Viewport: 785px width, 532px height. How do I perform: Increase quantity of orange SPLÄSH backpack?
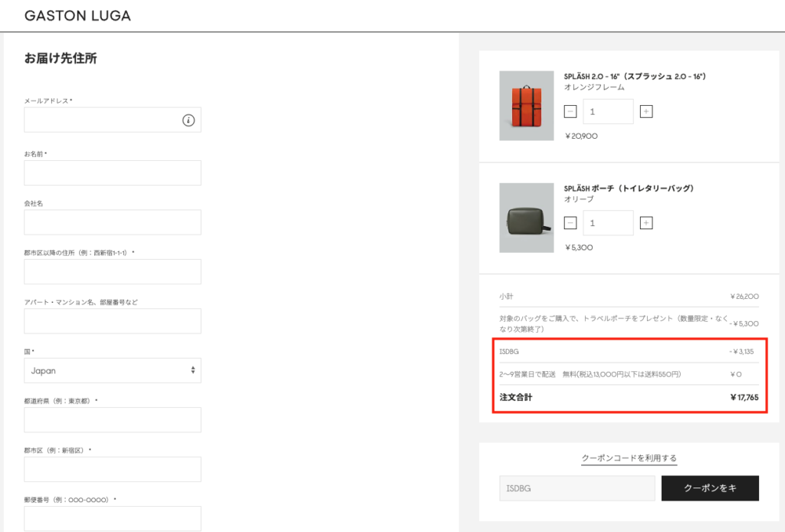pos(646,111)
